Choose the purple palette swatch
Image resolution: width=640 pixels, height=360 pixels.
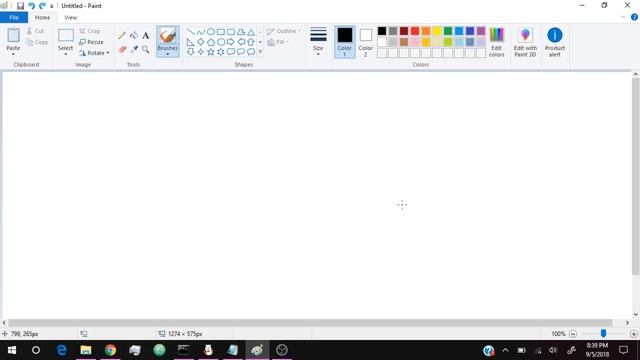pyautogui.click(x=481, y=31)
